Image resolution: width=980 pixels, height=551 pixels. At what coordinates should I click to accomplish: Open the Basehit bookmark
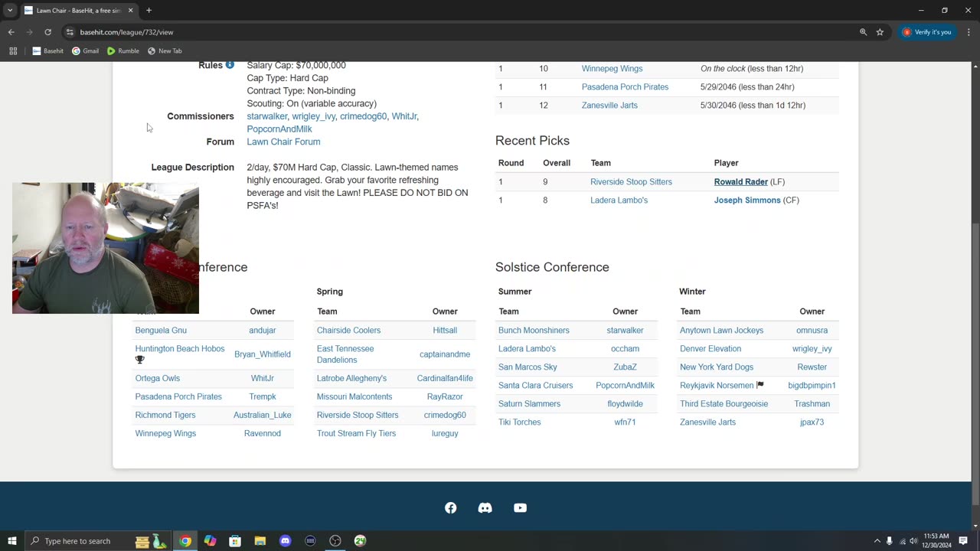(48, 51)
